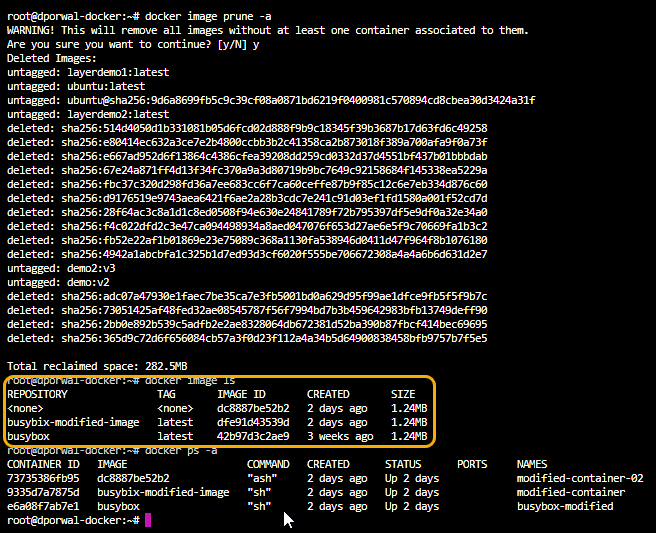Select image ID dc8887be52b2 in image list
This screenshot has width=656, height=533.
click(253, 408)
